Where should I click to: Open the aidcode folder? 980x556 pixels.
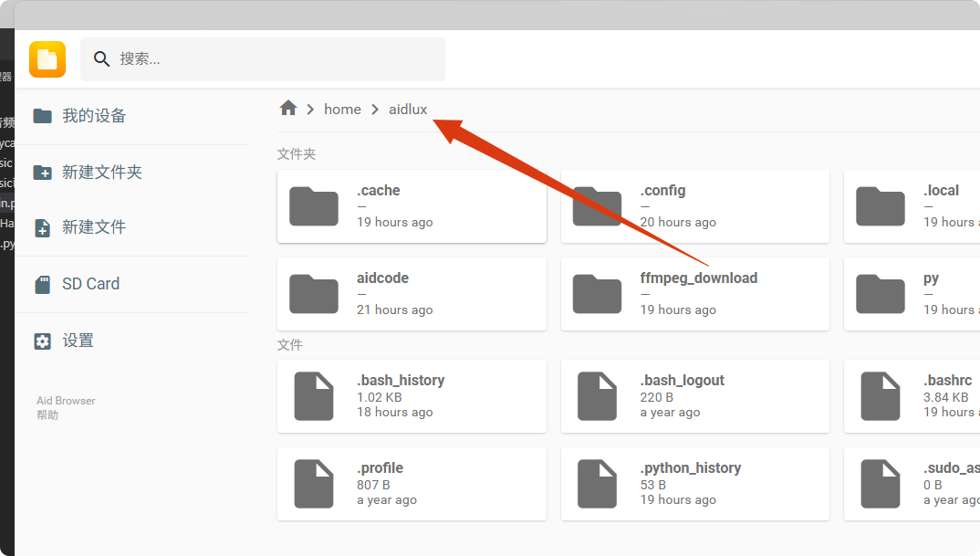point(412,294)
